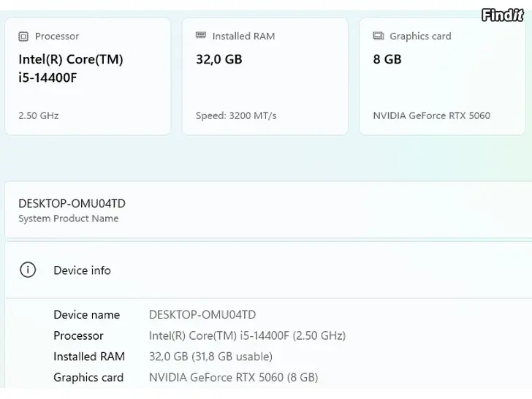
Task: Click the 'Processor' card title label
Action: point(57,37)
